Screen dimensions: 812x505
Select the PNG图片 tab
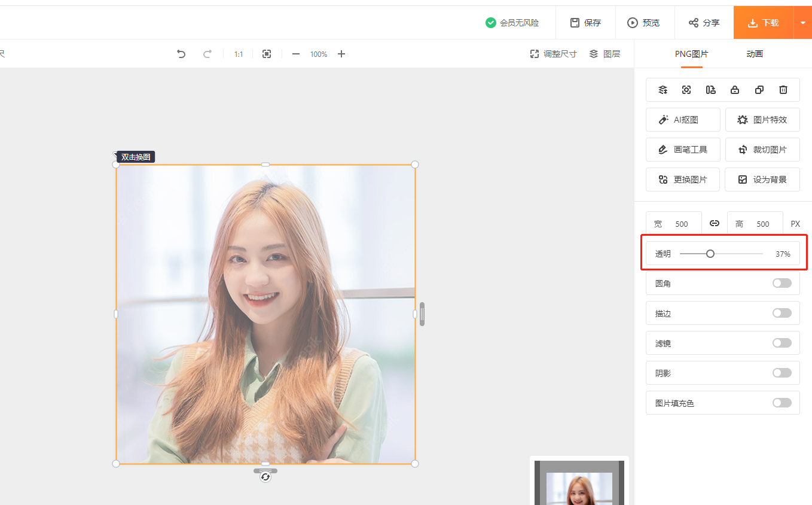pos(691,54)
